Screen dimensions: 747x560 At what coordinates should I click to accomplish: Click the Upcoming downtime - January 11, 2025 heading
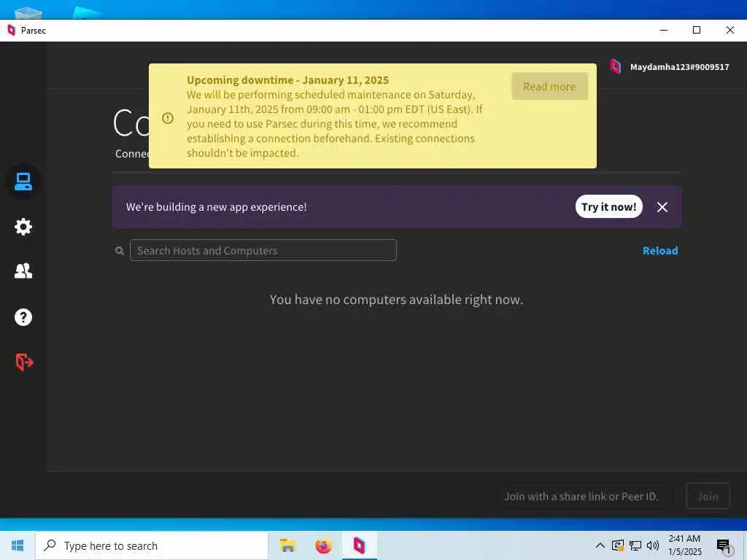pyautogui.click(x=287, y=80)
